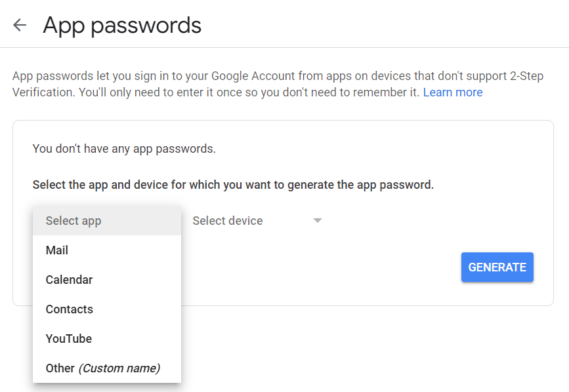Click the description paragraph about 2-Step Verification
Viewport: 569px width, 392px height.
[x=278, y=84]
